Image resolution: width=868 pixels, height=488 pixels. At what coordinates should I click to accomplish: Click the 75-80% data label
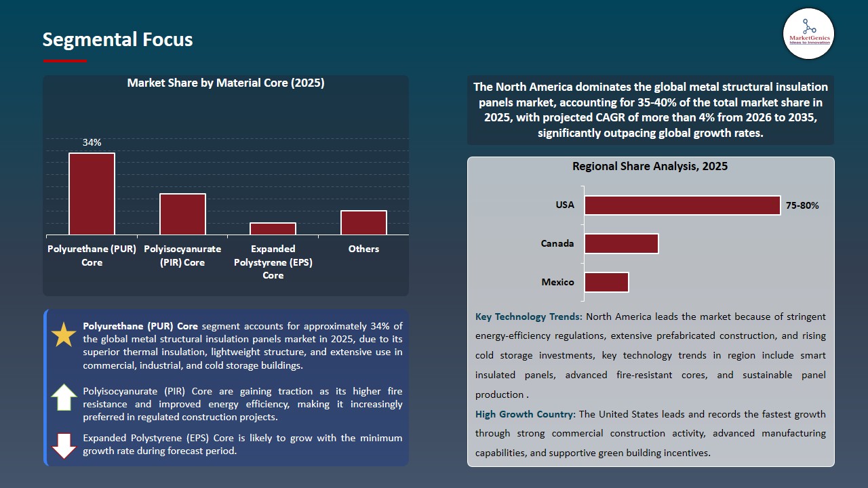point(802,205)
